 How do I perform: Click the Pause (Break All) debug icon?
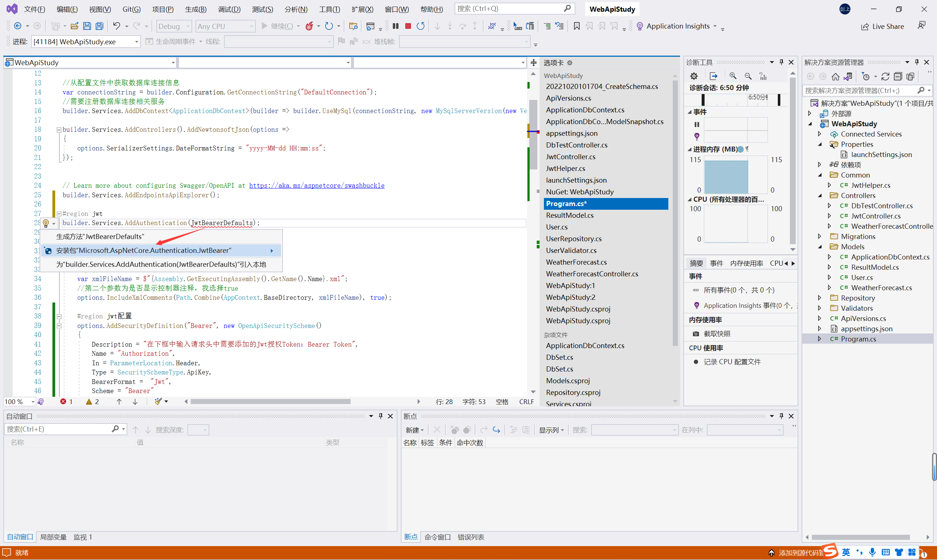[395, 26]
